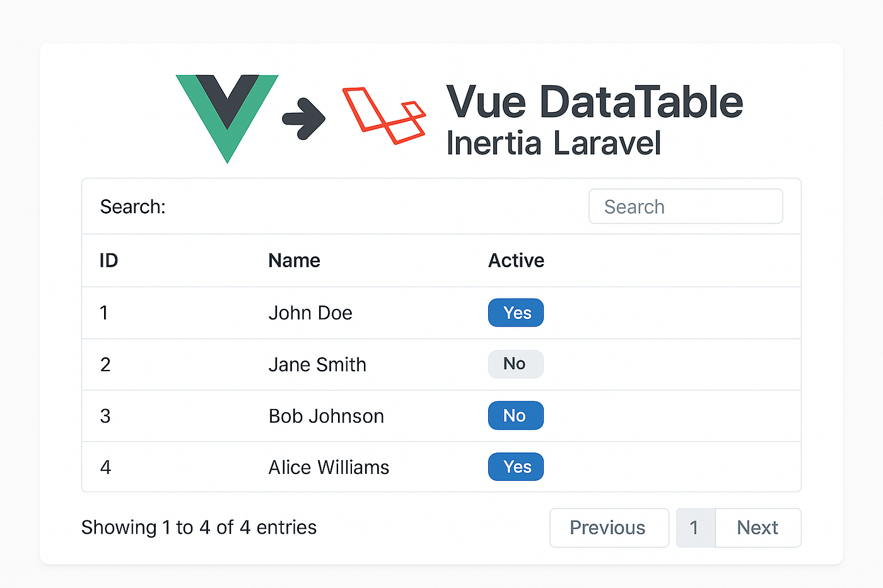
Task: Select the Jane Smith name cell
Action: coord(317,364)
